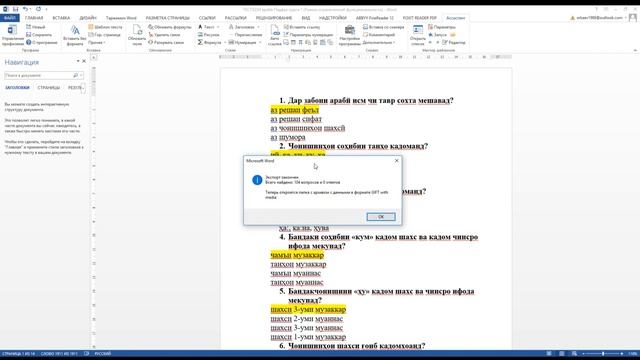Click Обновить формулы button
Image resolution: width=640 pixels, height=360 pixels.
tap(169, 27)
